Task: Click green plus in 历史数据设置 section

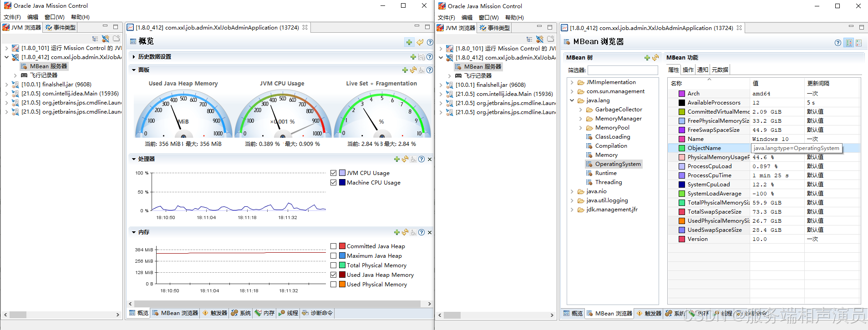Action: (x=413, y=57)
